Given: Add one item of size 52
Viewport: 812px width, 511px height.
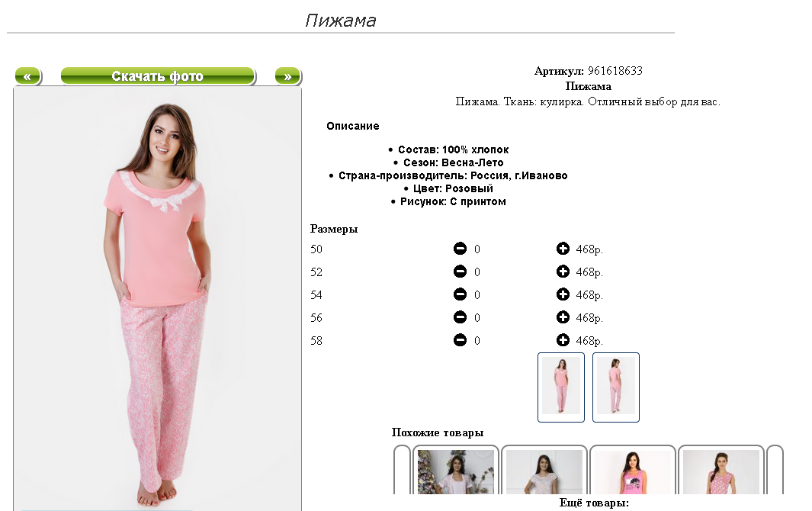Looking at the screenshot, I should (x=563, y=272).
